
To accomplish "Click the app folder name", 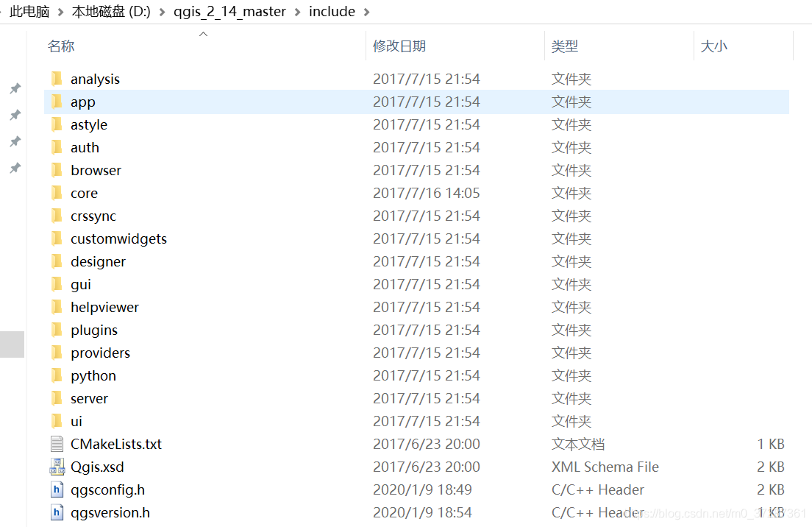I will (x=83, y=102).
